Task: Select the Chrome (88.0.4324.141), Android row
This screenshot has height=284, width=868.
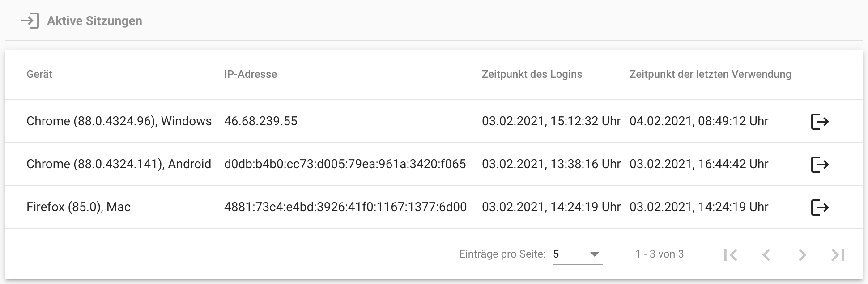Action: pyautogui.click(x=119, y=164)
